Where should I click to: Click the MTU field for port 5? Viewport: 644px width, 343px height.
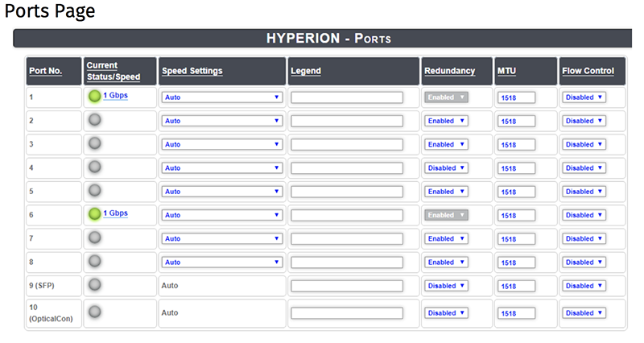(516, 192)
